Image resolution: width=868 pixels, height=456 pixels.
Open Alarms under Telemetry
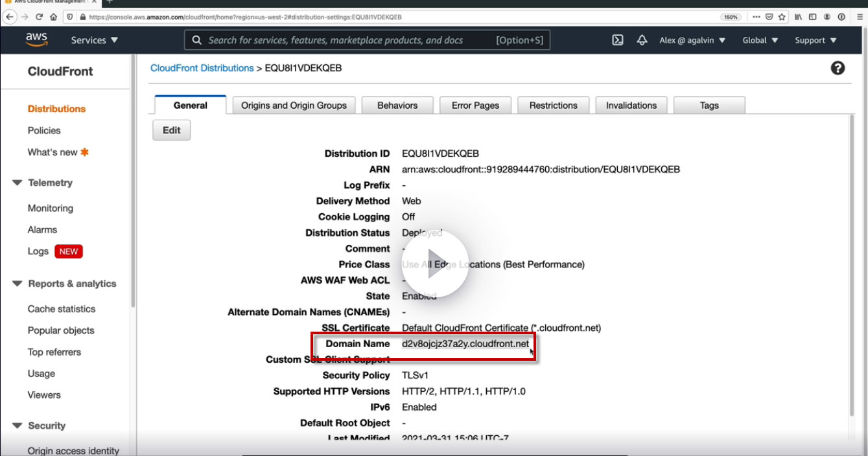click(42, 229)
